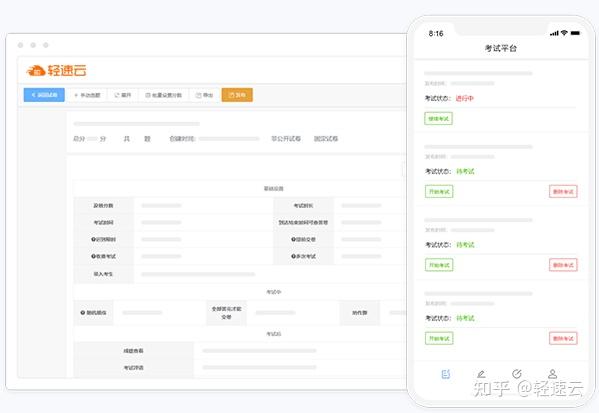Tap the red 进行中 status text
This screenshot has height=413, width=599.
(465, 99)
